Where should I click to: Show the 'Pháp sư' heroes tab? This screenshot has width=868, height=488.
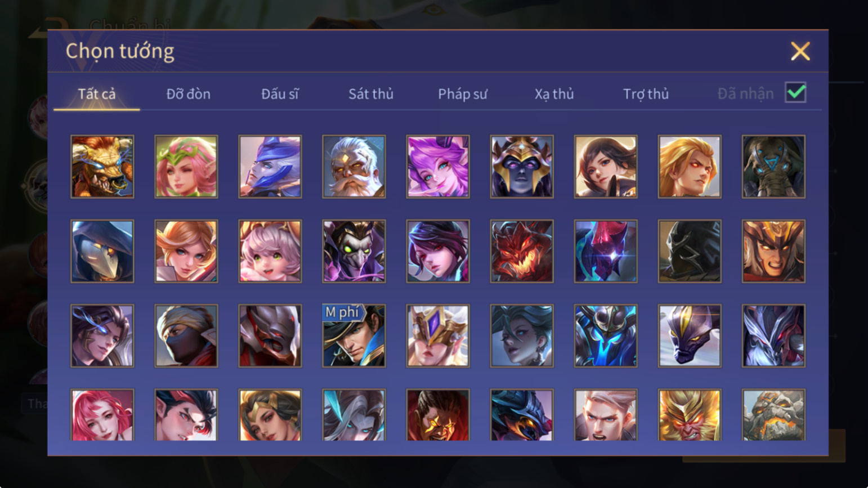point(463,94)
